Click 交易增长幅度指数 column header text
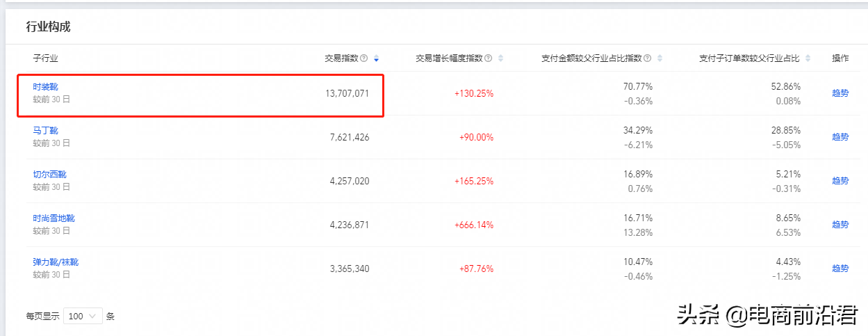 tap(449, 58)
